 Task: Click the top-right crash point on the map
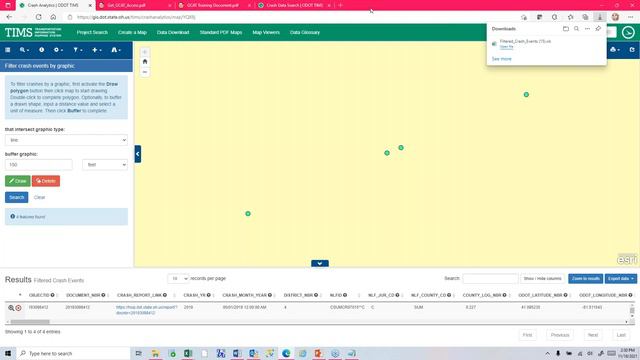tap(526, 94)
